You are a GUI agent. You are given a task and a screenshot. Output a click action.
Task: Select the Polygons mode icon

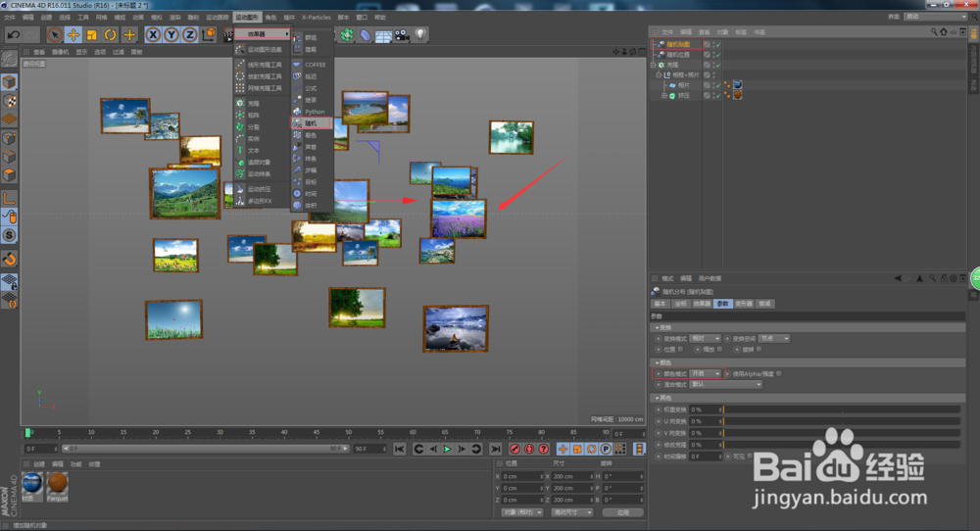pyautogui.click(x=10, y=175)
